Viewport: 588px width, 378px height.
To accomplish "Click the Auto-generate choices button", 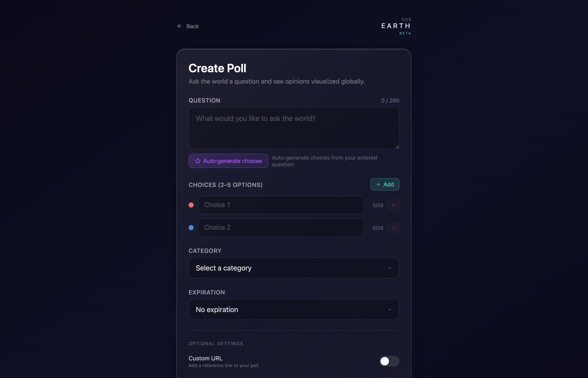I will coord(228,161).
